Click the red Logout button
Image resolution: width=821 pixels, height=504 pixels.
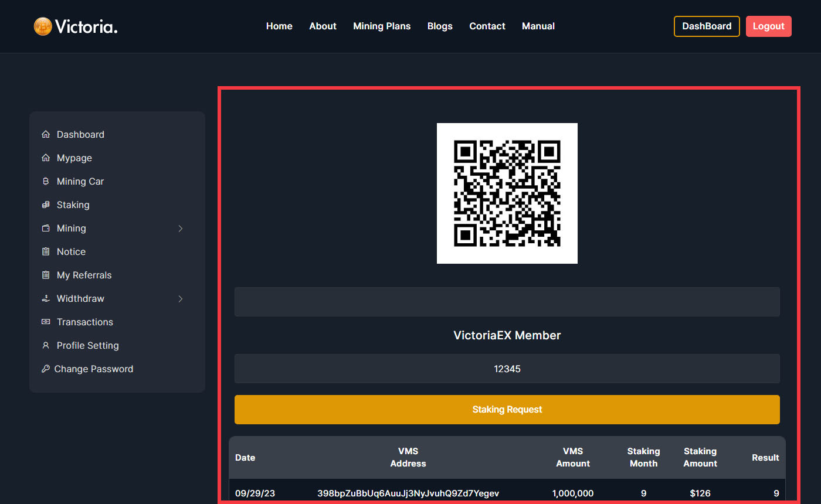768,26
